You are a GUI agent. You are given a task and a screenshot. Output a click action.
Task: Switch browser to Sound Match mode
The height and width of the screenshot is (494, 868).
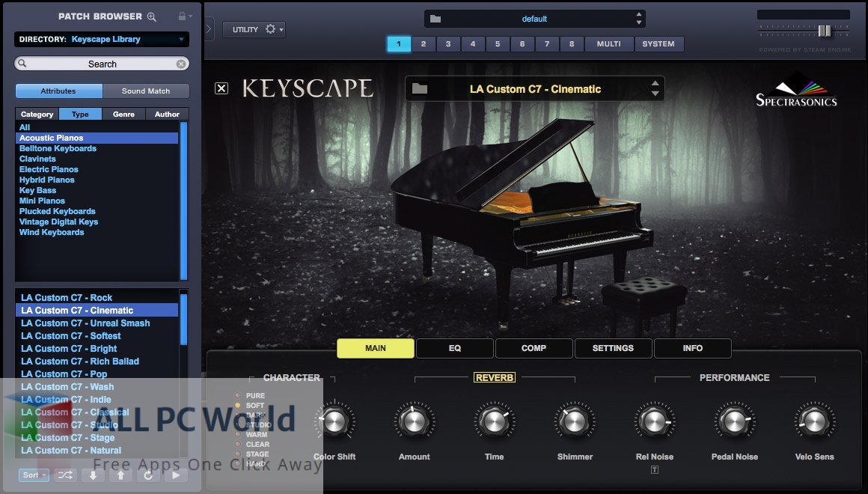click(x=146, y=91)
